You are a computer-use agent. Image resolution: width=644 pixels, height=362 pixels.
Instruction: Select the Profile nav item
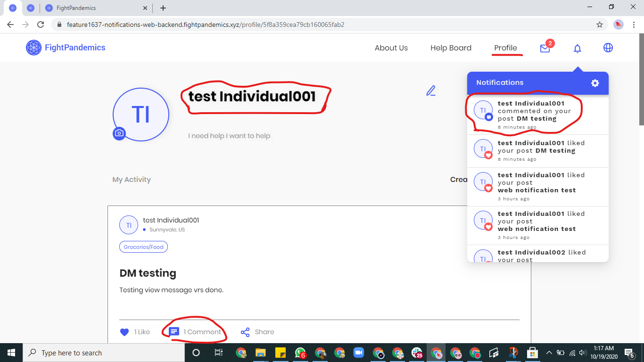[x=505, y=48]
